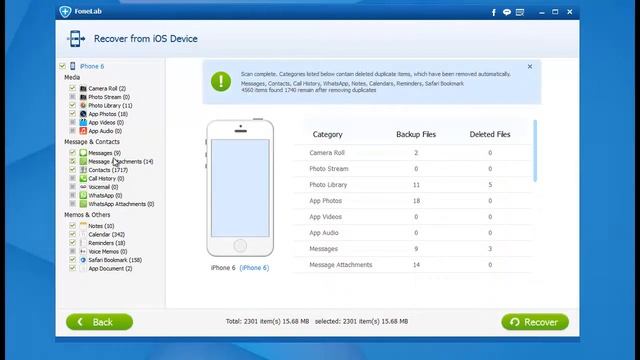Click the Camera Roll row in table
The image size is (640, 360).
(413, 153)
